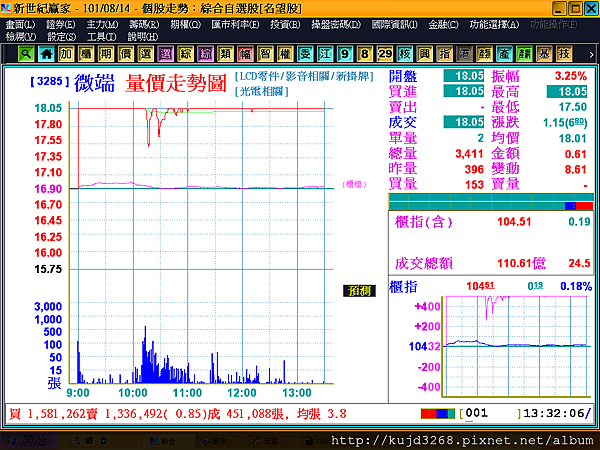Click the 成交總額 110.61億 value
600x450 pixels.
[x=521, y=263]
